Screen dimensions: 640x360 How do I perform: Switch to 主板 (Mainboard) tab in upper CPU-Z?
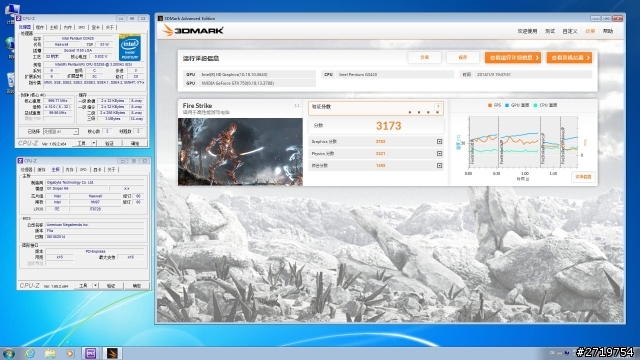54,27
